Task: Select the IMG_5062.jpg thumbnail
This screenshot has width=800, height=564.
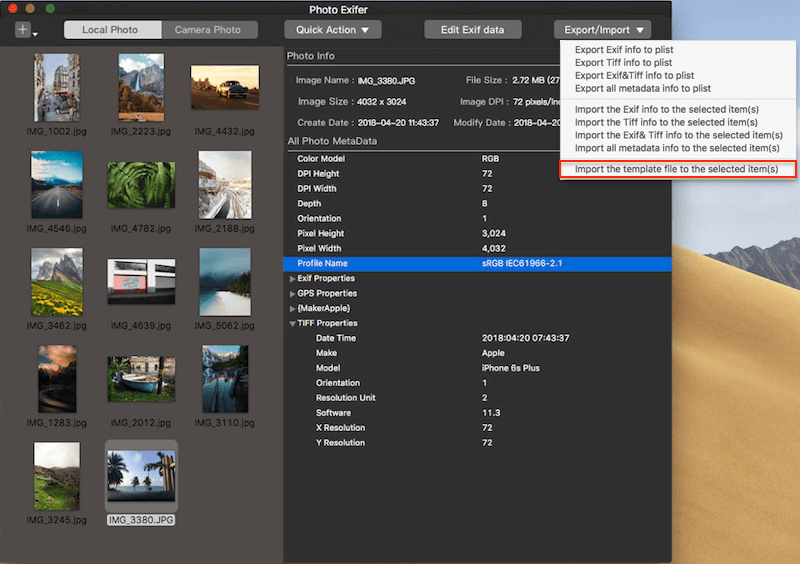Action: coord(225,282)
